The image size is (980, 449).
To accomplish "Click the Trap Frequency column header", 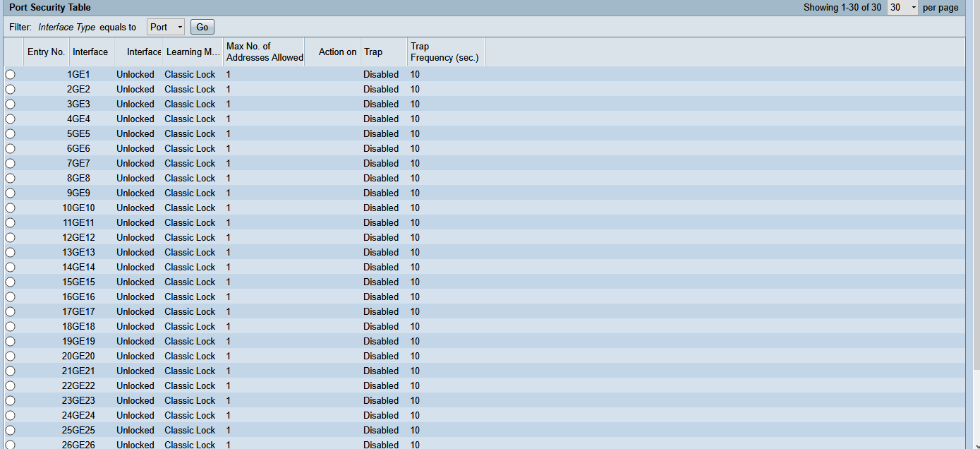I will coord(444,52).
